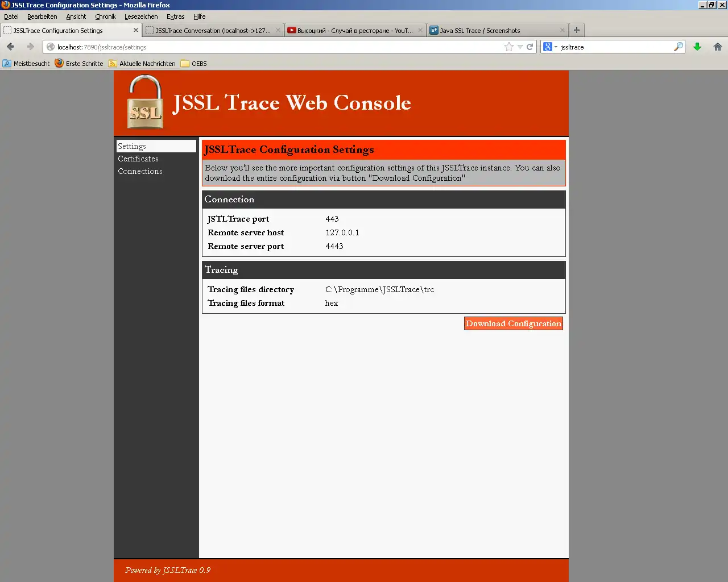Click the Tracing section header
This screenshot has width=728, height=582.
[383, 270]
